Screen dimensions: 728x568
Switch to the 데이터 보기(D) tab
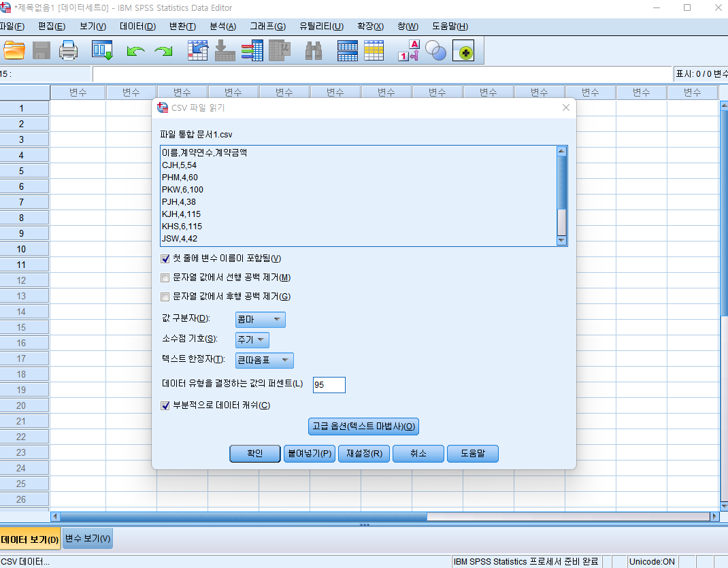pyautogui.click(x=30, y=539)
